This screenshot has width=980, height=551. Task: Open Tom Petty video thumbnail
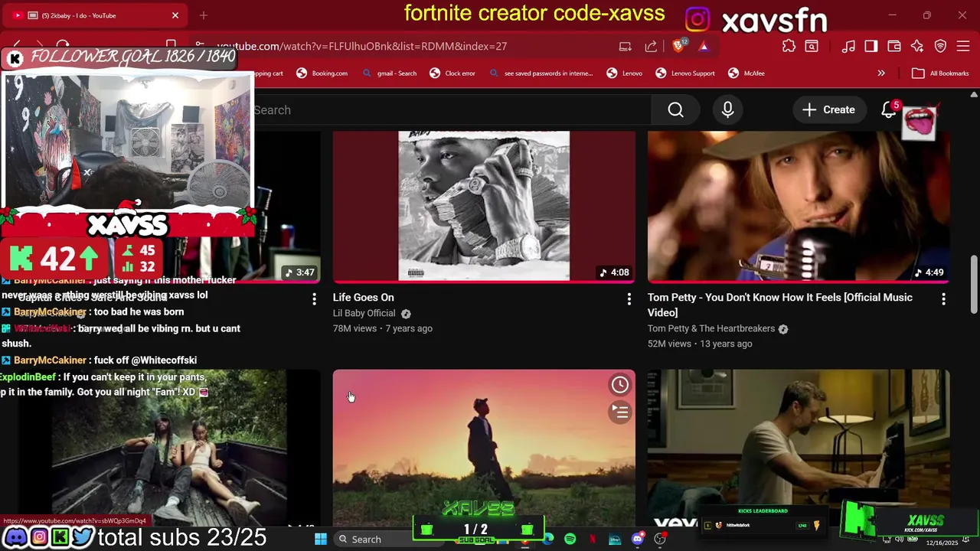[799, 207]
